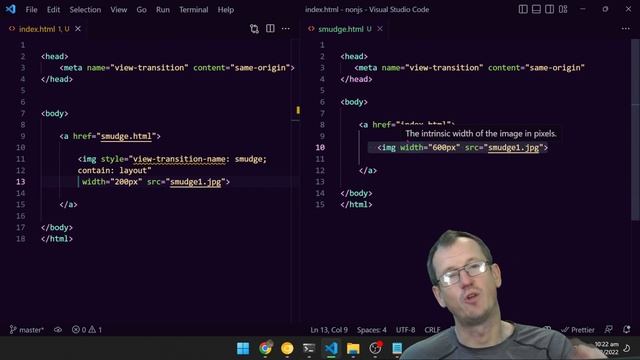This screenshot has width=640, height=360.
Task: Click the </html> tag on line 18
Action: click(57, 239)
